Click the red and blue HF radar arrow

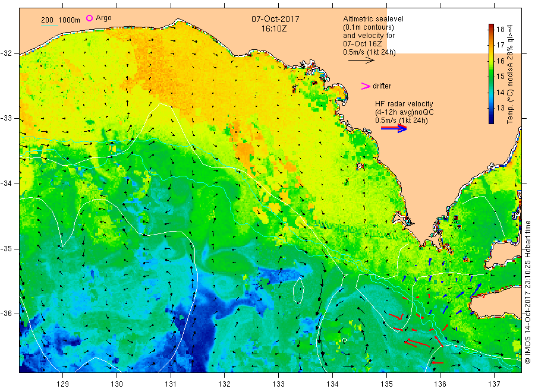[394, 128]
